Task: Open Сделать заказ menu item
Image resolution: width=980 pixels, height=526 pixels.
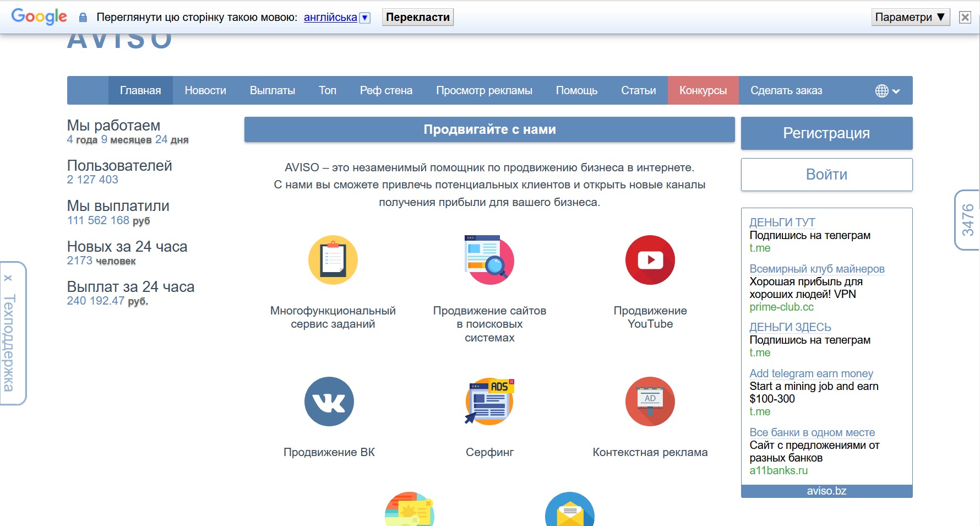Action: (786, 90)
